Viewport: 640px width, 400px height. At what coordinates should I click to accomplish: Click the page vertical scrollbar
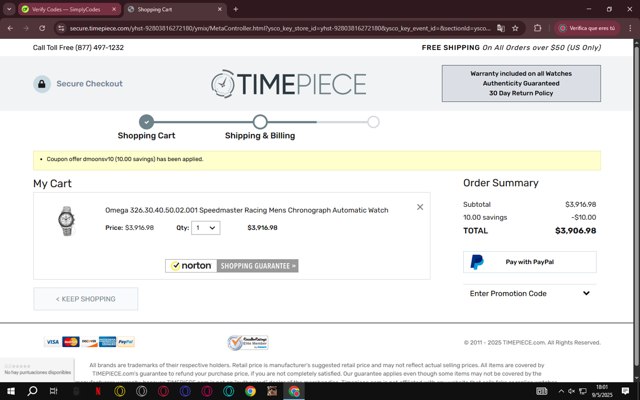point(636,204)
